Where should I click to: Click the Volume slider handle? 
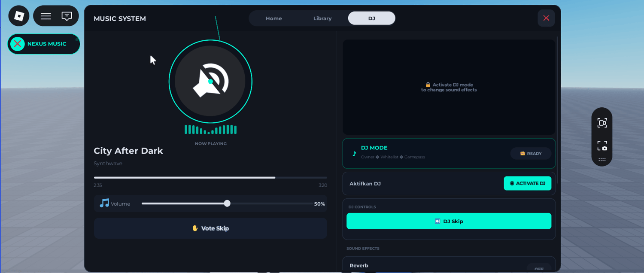[x=227, y=203]
